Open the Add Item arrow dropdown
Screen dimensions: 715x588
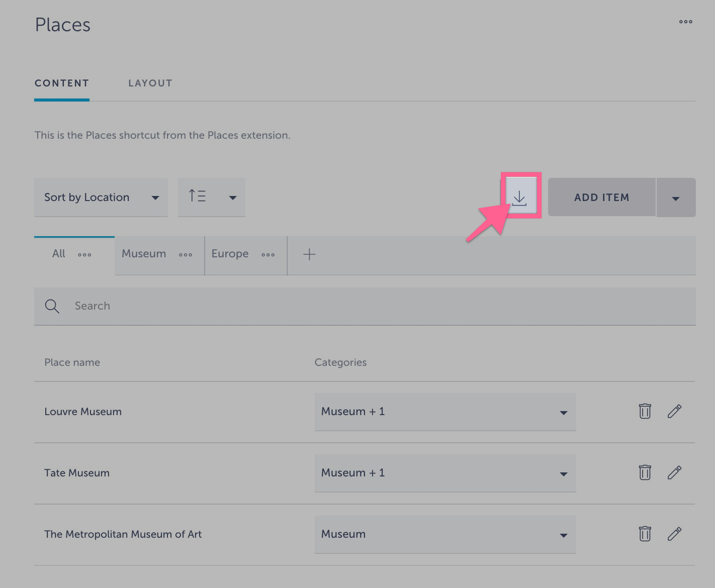click(x=676, y=198)
